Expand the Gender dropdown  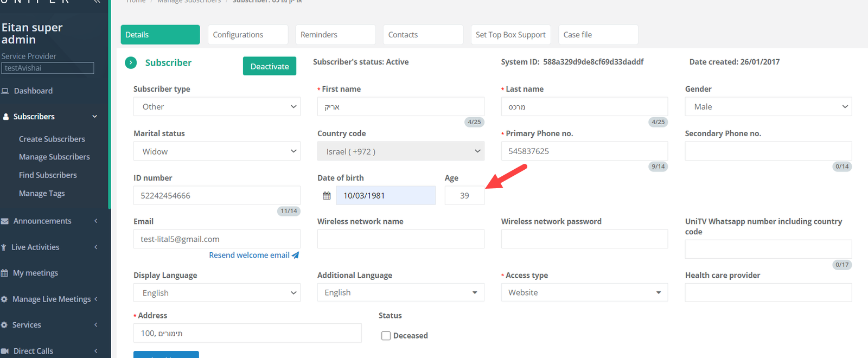click(768, 107)
